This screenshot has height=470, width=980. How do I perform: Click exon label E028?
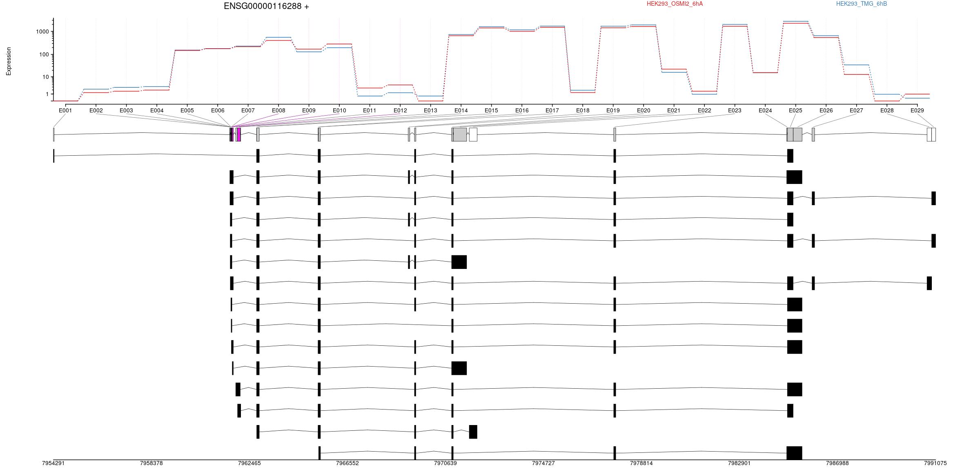click(x=887, y=110)
